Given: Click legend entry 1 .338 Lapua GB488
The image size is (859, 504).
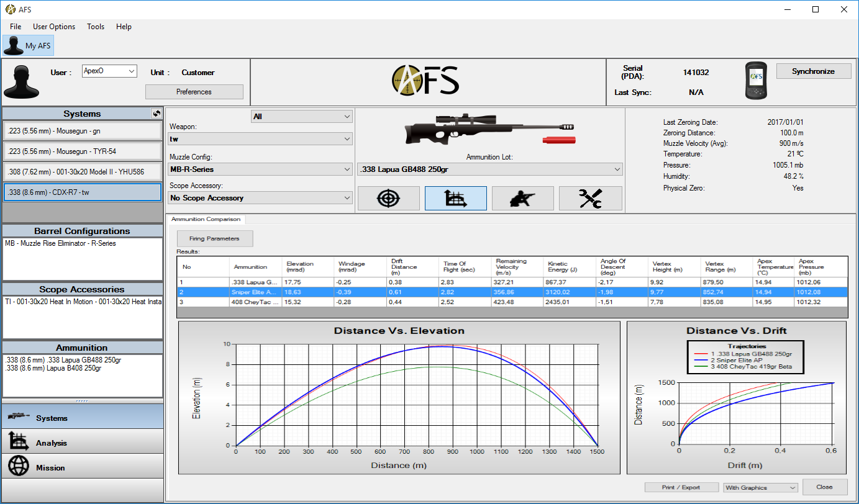Looking at the screenshot, I should pos(742,353).
